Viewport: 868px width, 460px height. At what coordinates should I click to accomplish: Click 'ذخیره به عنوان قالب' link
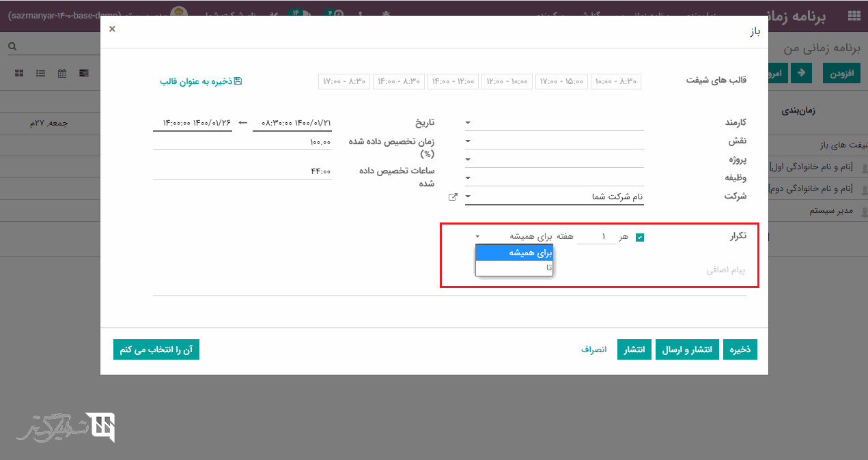tap(201, 81)
